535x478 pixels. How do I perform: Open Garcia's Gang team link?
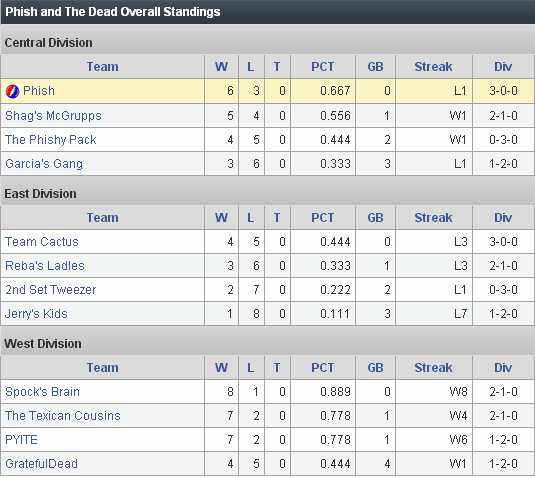pos(44,164)
